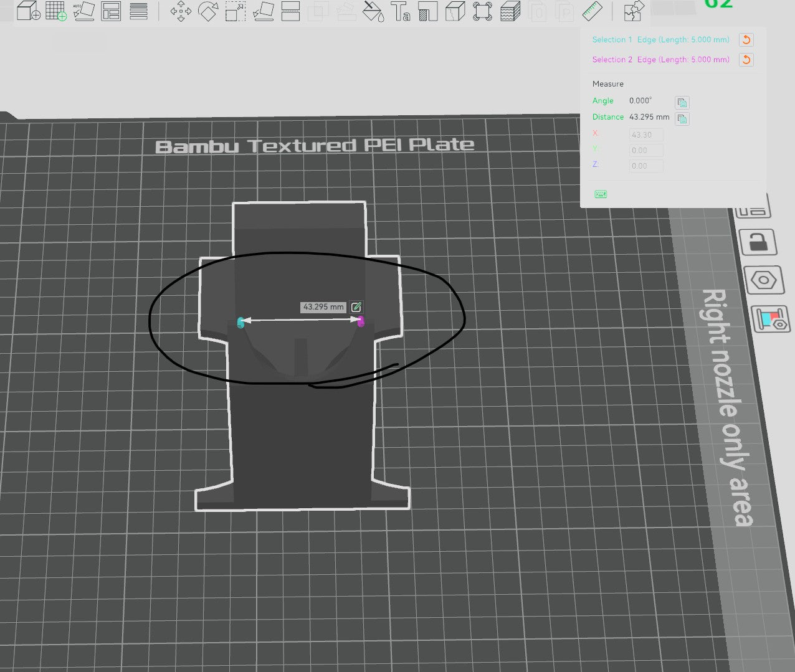Screen dimensions: 795x672
Task: Open plate settings hexagon icon
Action: tap(763, 280)
